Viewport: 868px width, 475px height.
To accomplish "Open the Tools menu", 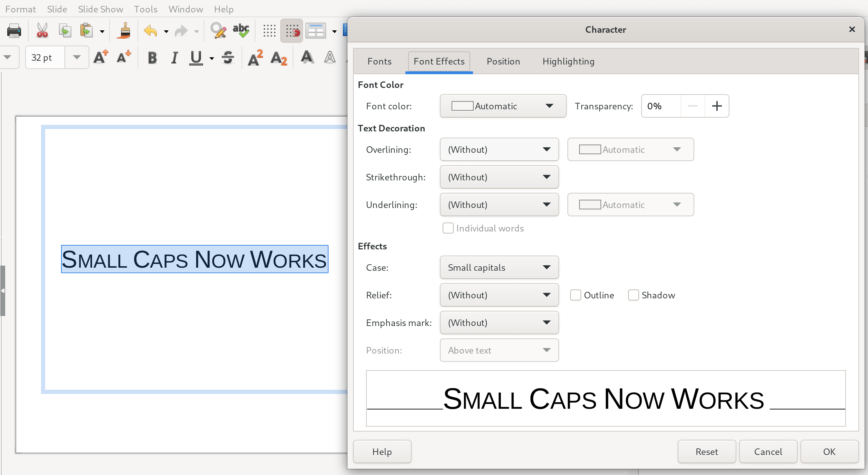I will 145,9.
